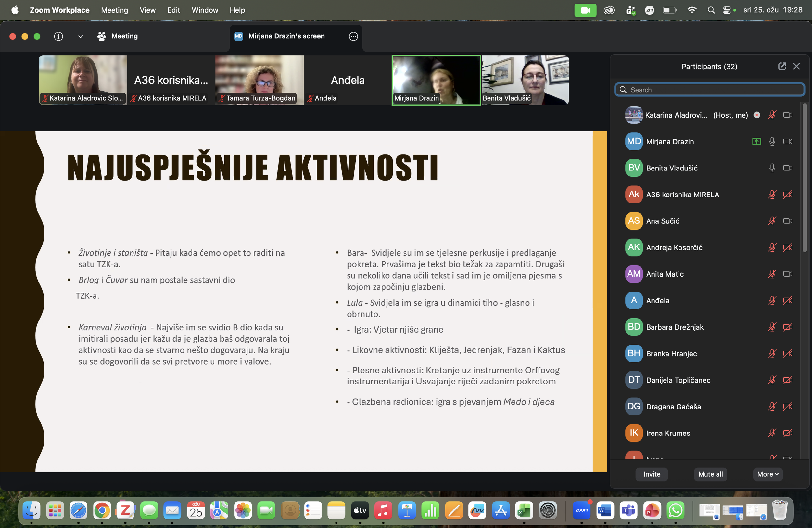812x528 pixels.
Task: Click the participants Search field
Action: (x=709, y=90)
